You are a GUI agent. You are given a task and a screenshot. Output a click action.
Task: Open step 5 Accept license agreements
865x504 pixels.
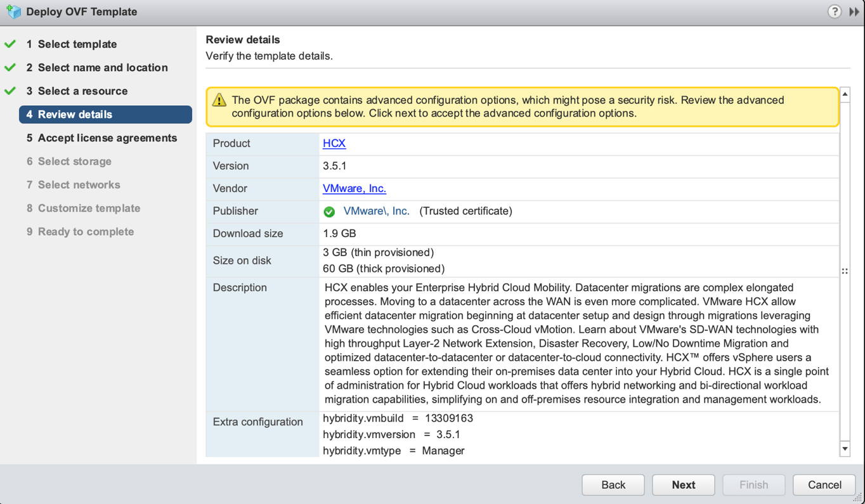[x=107, y=138]
